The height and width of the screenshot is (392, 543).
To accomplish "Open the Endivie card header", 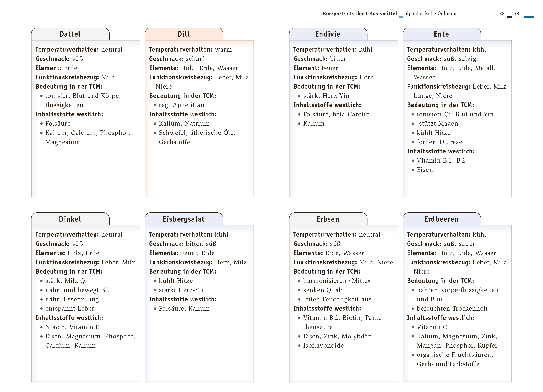I will [x=327, y=34].
